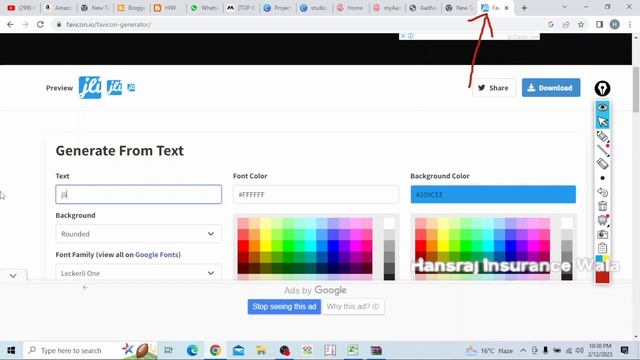
Task: Choose the black dot brush size
Action: pos(602,178)
